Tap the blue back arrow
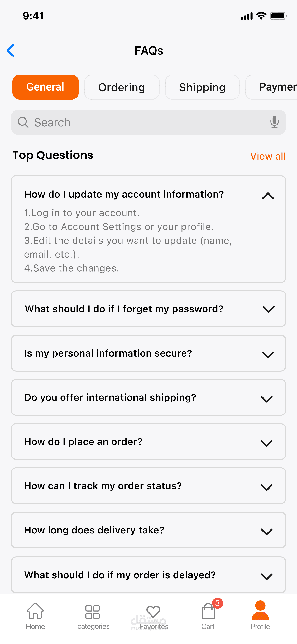 pos(11,50)
